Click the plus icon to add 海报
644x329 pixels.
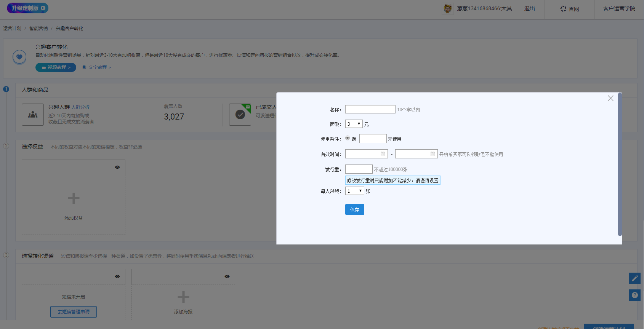183,297
